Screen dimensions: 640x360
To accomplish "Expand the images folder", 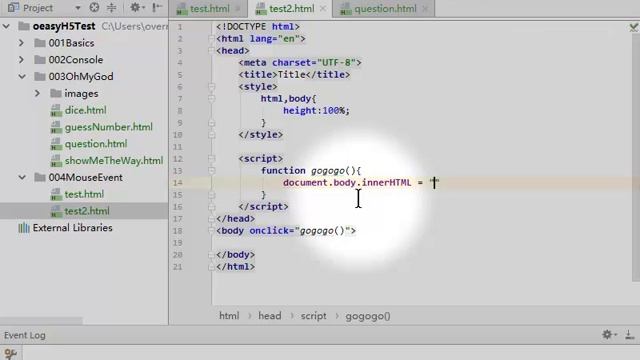I will coord(37,93).
